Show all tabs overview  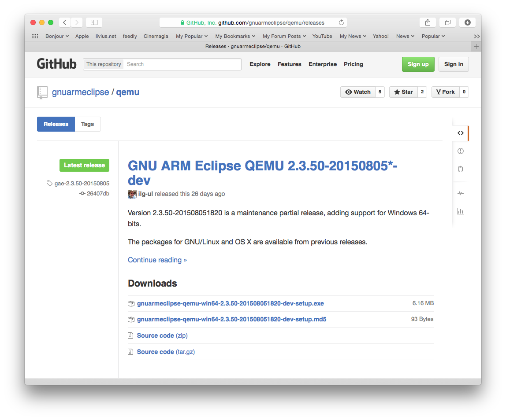447,22
